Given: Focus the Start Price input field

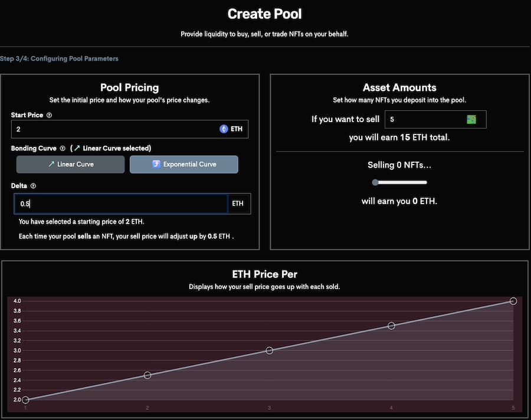Looking at the screenshot, I should point(112,129).
